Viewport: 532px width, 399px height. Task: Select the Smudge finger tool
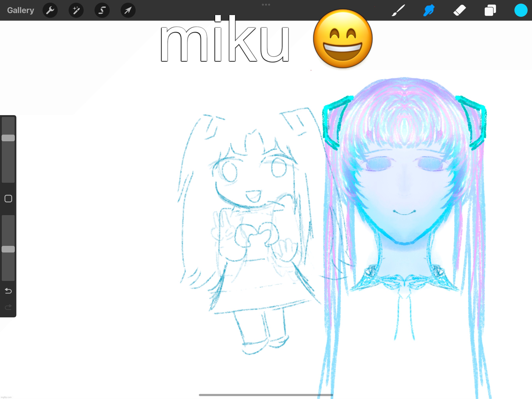[x=429, y=10]
